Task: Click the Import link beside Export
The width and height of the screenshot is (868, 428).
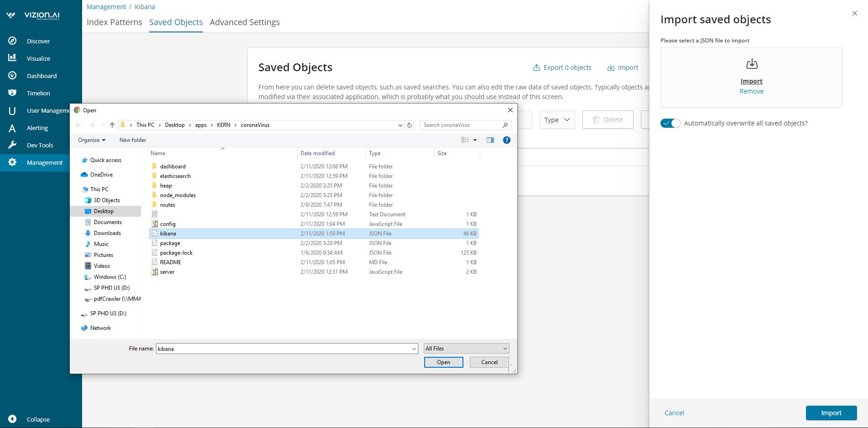Action: [x=623, y=68]
